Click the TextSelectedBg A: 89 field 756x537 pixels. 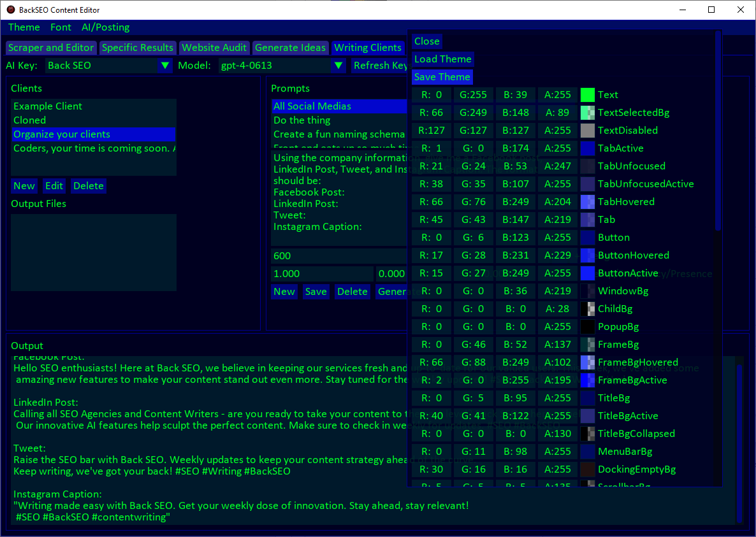(x=557, y=113)
